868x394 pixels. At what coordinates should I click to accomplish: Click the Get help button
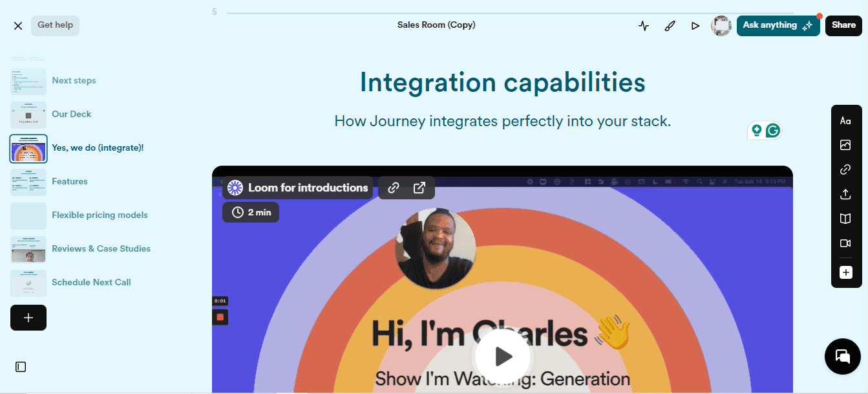tap(55, 25)
